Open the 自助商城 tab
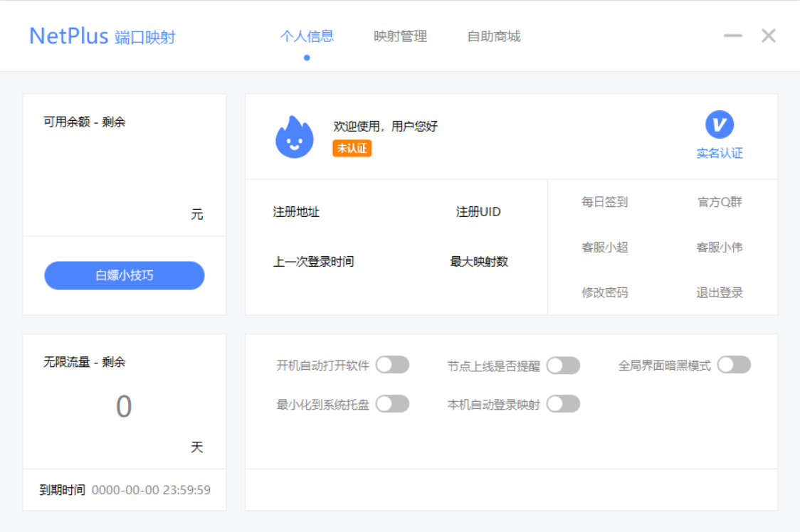The image size is (800, 532). click(x=493, y=36)
